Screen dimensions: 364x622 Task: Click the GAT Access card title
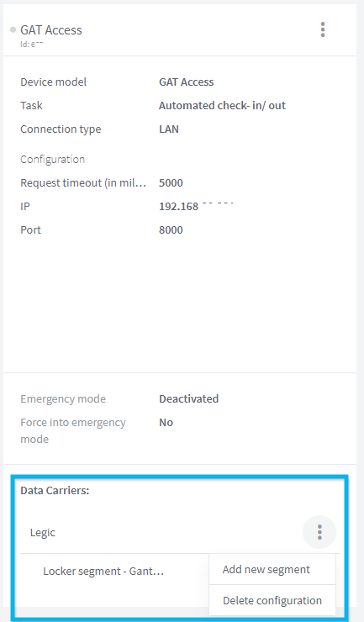(51, 30)
